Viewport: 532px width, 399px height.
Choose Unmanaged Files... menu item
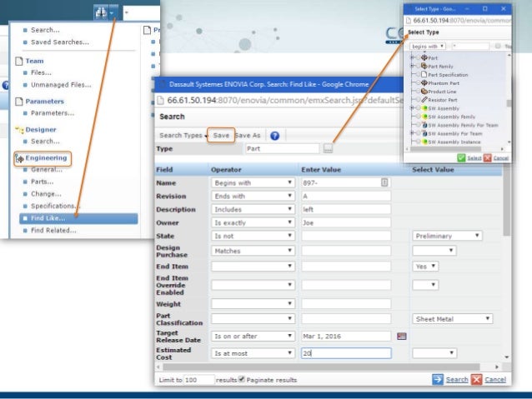61,85
